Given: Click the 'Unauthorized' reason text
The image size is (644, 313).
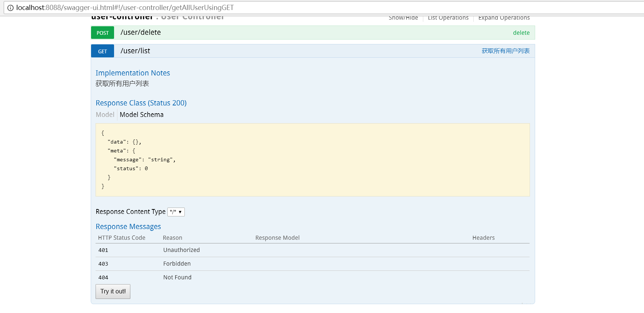Looking at the screenshot, I should pos(181,250).
